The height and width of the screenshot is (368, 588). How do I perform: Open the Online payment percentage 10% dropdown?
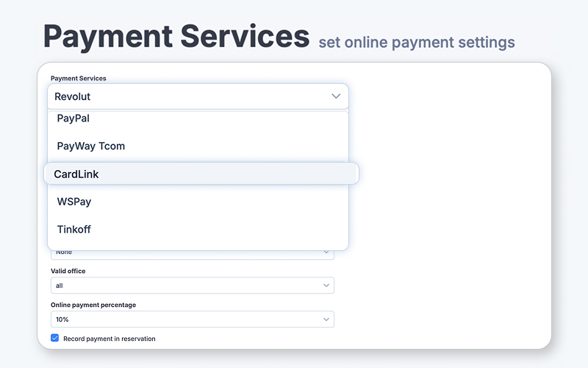[192, 319]
